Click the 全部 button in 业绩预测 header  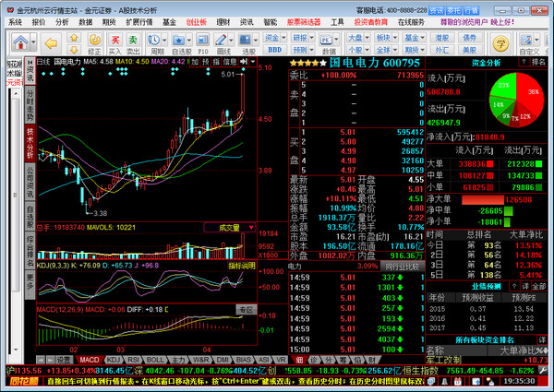[539, 286]
